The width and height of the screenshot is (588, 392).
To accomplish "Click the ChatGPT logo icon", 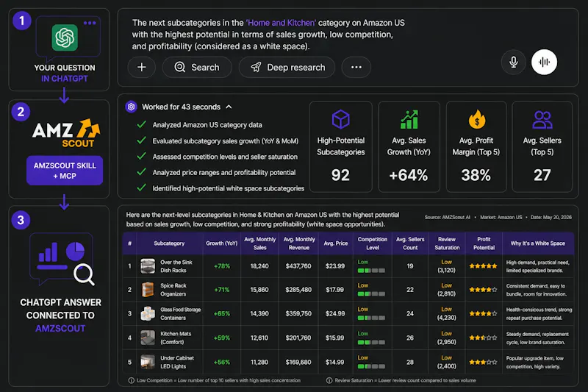I will coord(65,38).
